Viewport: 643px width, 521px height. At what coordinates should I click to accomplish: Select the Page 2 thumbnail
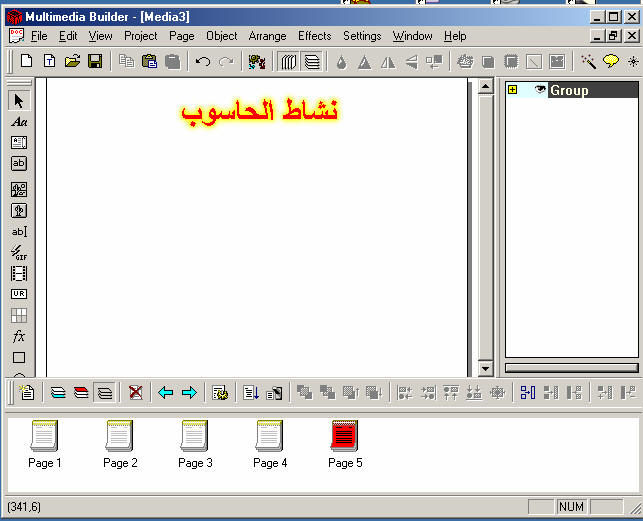coord(120,444)
